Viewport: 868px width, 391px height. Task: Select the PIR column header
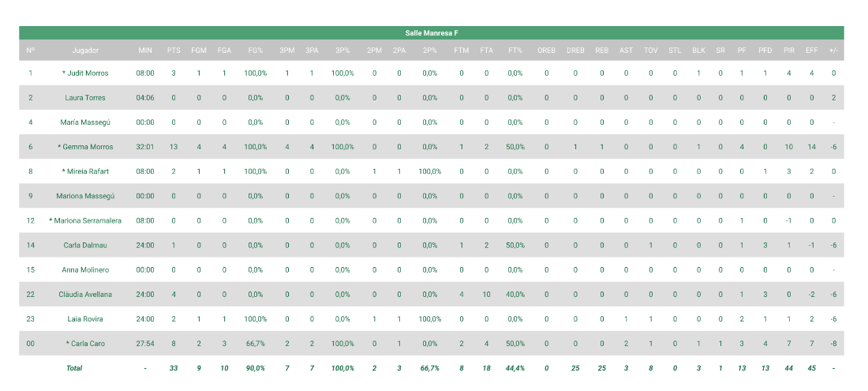789,51
